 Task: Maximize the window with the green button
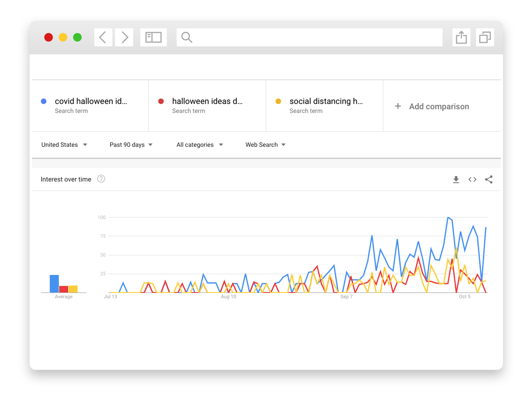pos(77,37)
